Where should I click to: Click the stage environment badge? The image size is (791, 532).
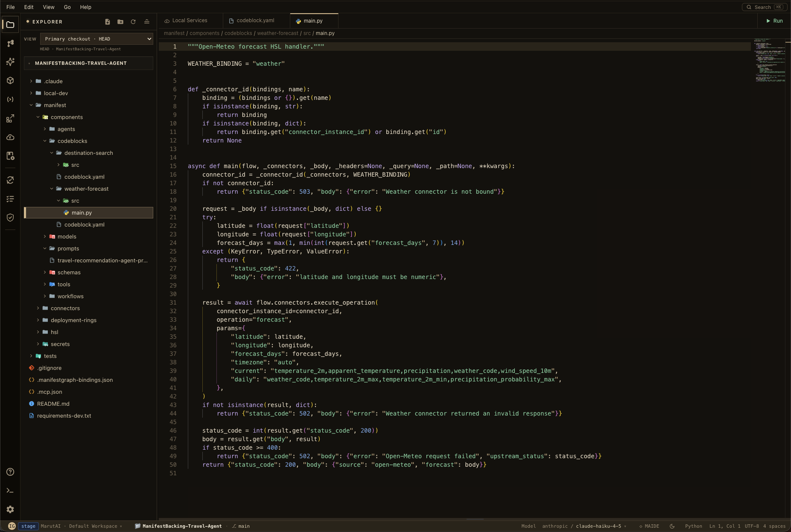28,526
